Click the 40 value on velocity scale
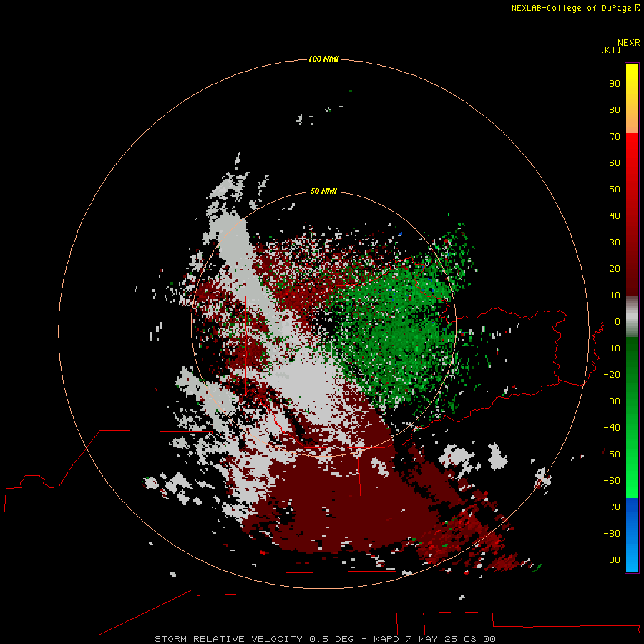644x644 pixels. click(615, 215)
